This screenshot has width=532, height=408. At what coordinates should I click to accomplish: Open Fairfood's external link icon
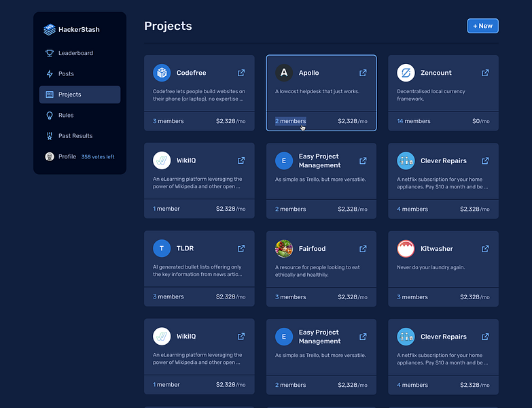363,249
